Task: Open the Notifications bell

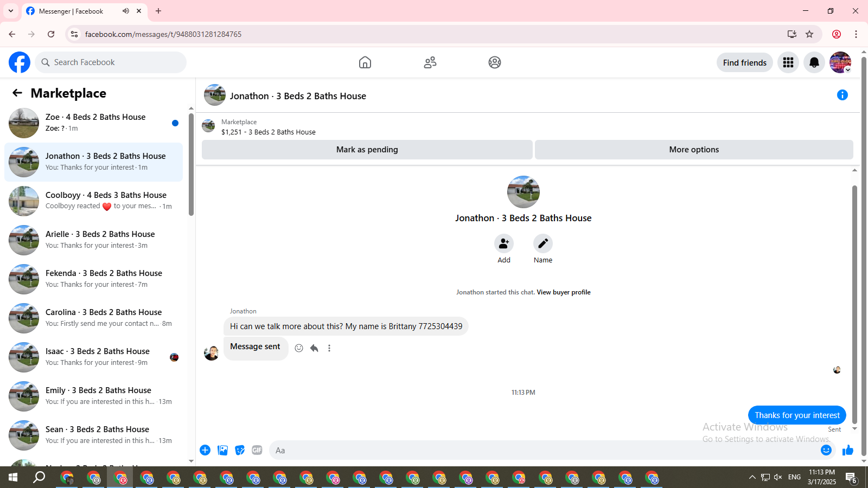Action: click(814, 62)
